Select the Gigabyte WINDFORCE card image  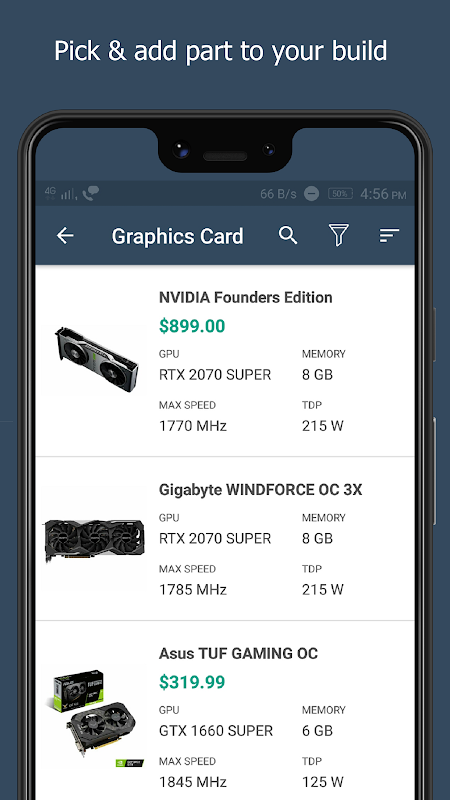click(x=94, y=540)
